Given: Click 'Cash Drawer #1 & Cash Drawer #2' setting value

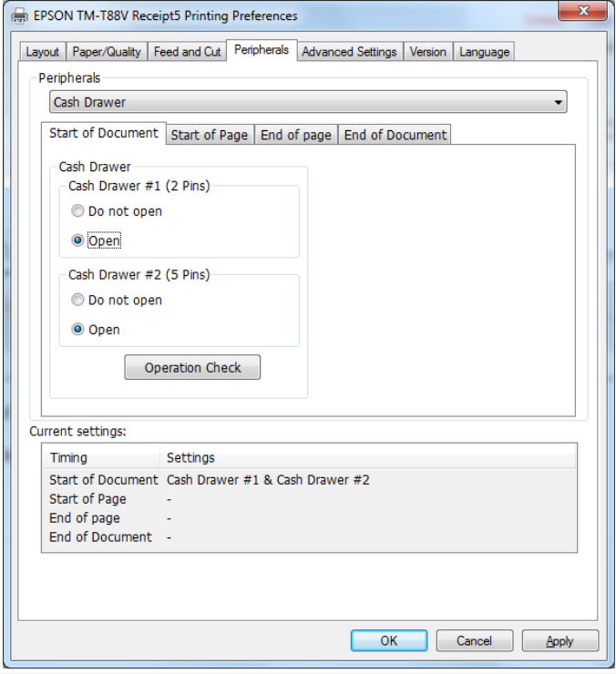Looking at the screenshot, I should tap(268, 480).
